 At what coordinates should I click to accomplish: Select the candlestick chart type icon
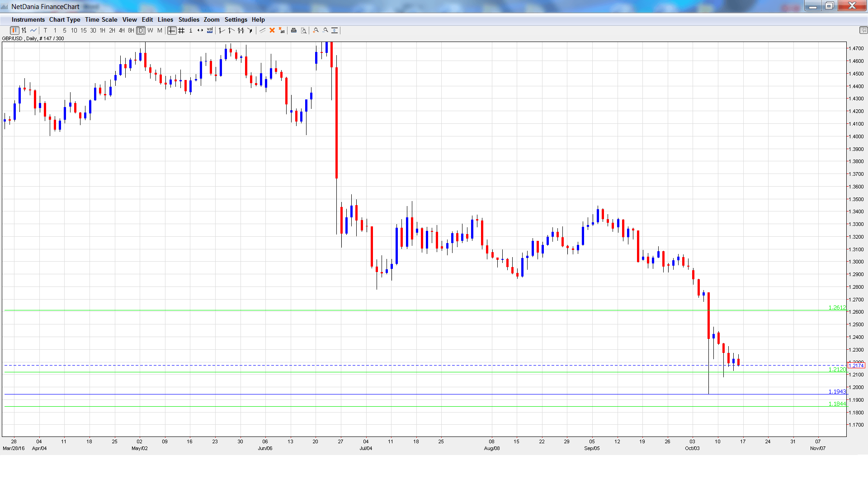point(14,30)
